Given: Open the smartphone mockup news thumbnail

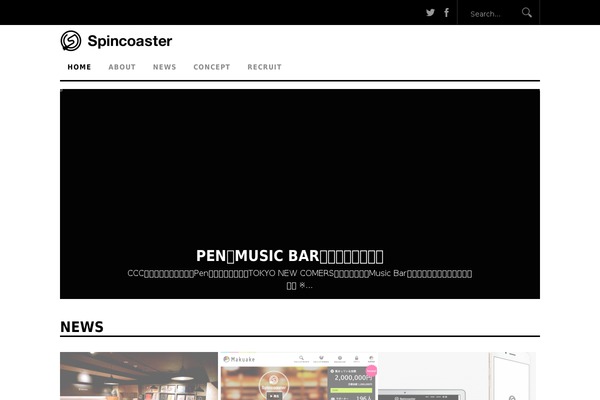Looking at the screenshot, I should tap(457, 376).
